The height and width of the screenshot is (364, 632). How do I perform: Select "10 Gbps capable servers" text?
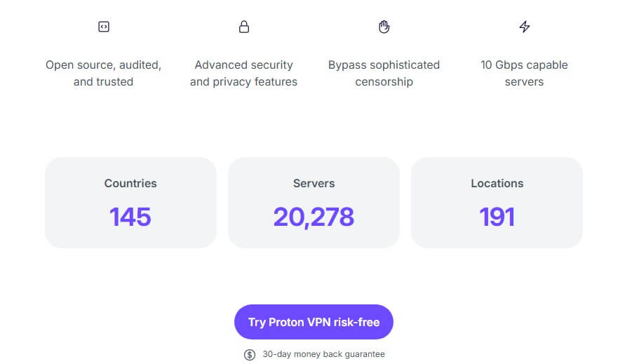[x=525, y=73]
